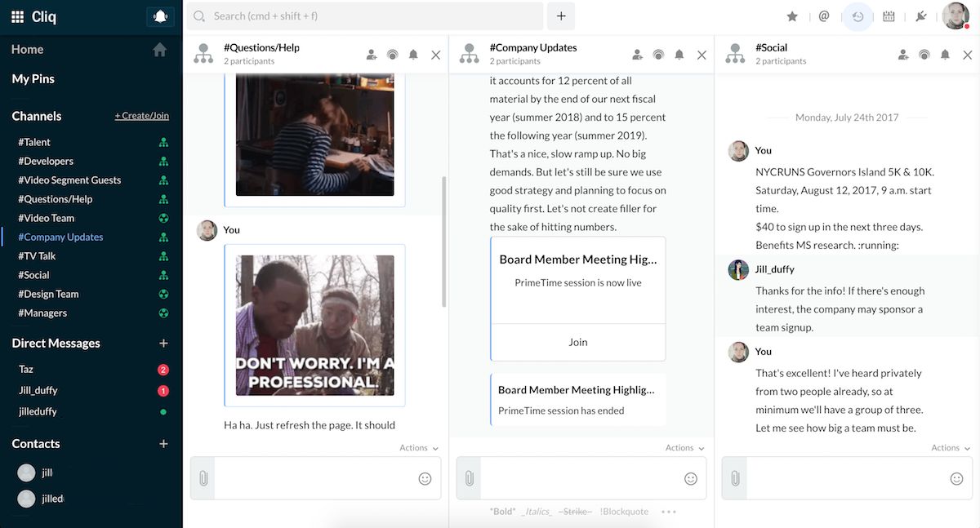Click Join button for PrimeTime session
Viewport: 980px width, 528px height.
pos(577,343)
